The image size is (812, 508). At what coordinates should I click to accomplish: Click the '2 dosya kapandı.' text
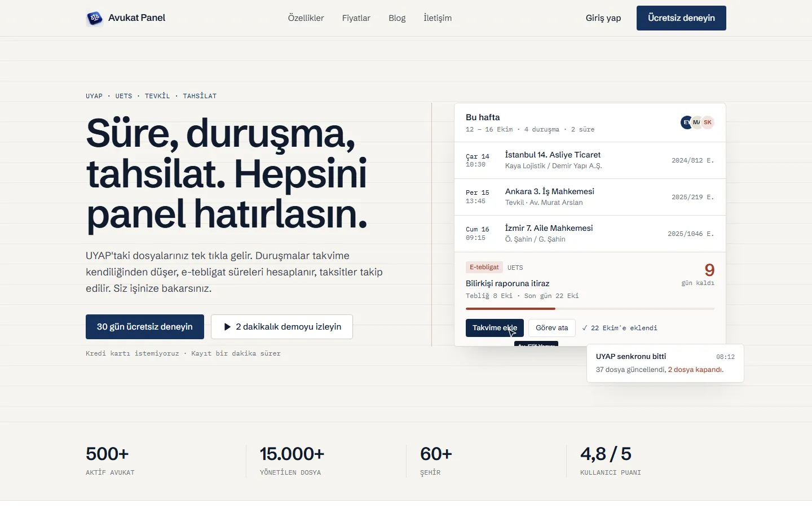pos(696,370)
